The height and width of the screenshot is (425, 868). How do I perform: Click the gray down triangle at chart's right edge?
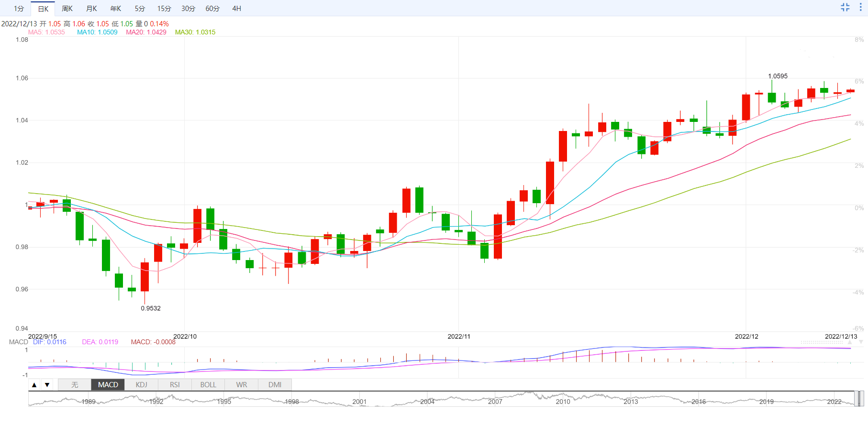tap(861, 342)
